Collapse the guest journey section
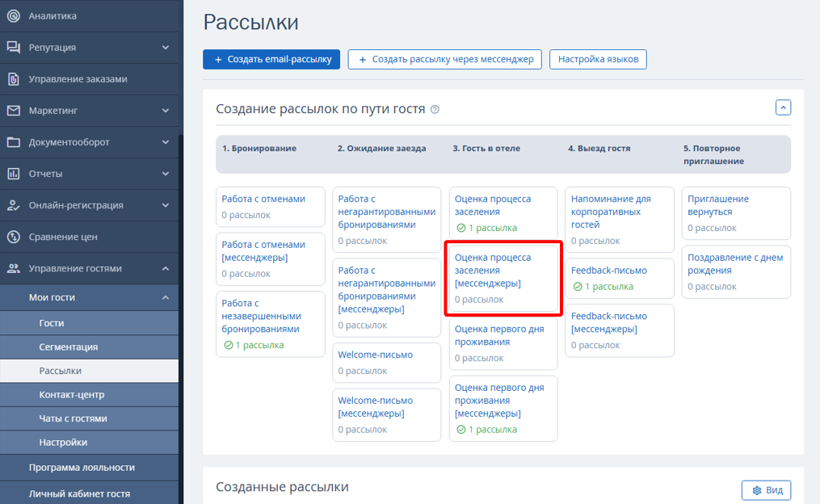Screen dimensions: 820x504 (x=783, y=107)
